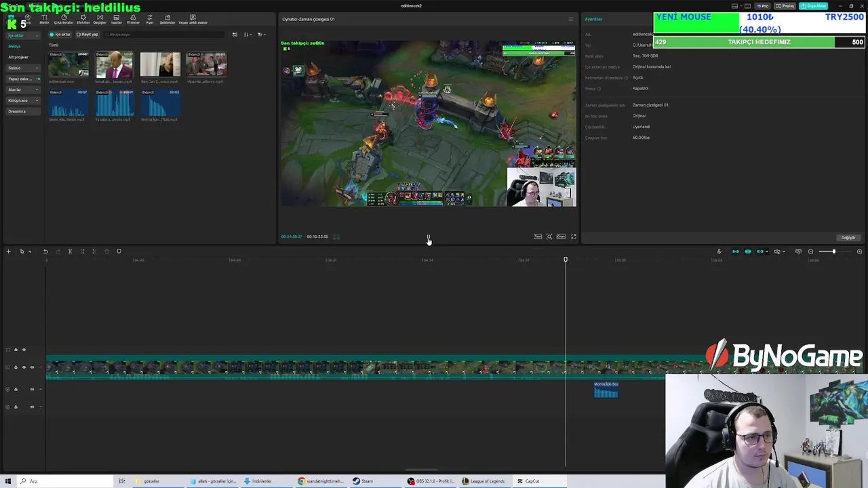This screenshot has height=488, width=868.
Task: Open Dreamina in the sidebar
Action: click(x=24, y=111)
